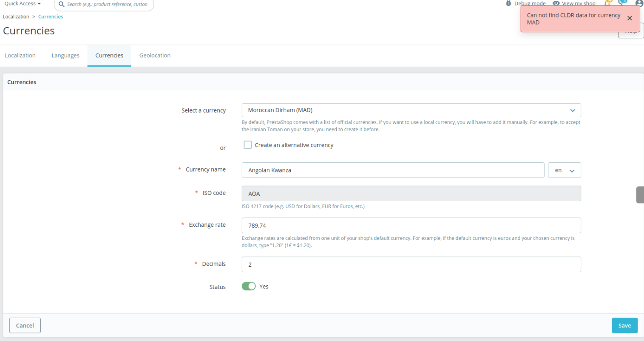Click the View my shop eye icon

(x=556, y=3)
